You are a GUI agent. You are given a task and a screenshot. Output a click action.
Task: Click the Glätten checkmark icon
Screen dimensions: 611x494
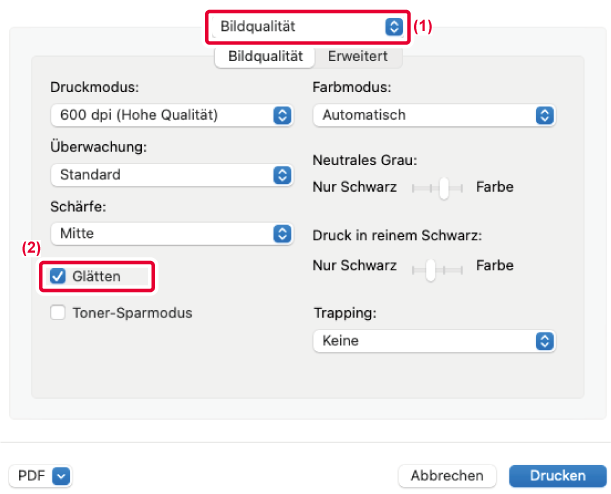pos(58,276)
